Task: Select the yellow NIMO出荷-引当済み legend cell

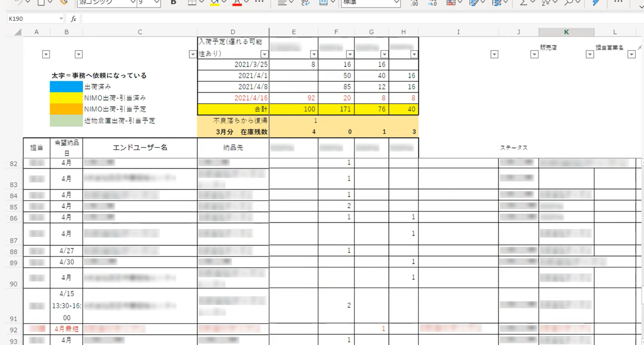Action: 66,98
